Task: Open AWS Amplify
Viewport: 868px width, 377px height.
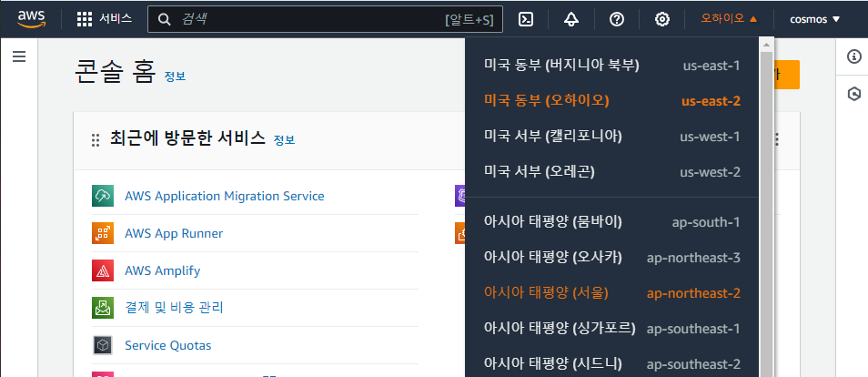Action: pyautogui.click(x=162, y=270)
